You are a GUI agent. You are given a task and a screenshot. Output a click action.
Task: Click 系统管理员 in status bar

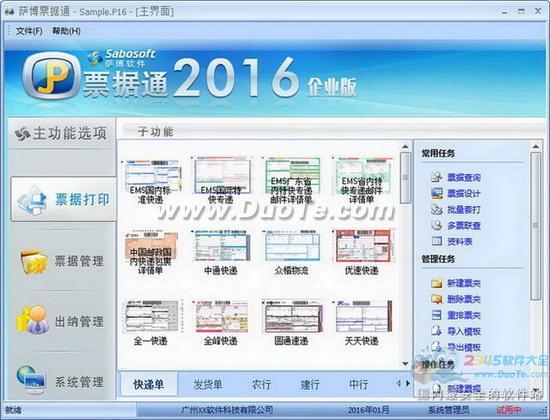449,410
